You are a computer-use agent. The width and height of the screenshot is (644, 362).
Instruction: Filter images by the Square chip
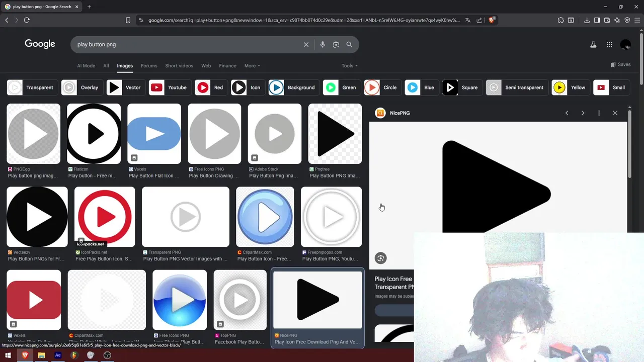462,87
